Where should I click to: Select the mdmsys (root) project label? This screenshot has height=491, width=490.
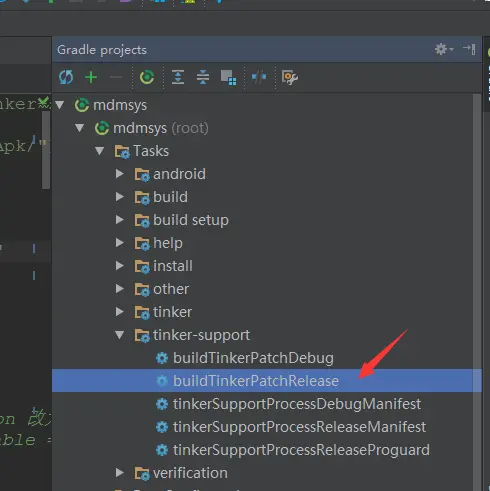[x=161, y=128]
